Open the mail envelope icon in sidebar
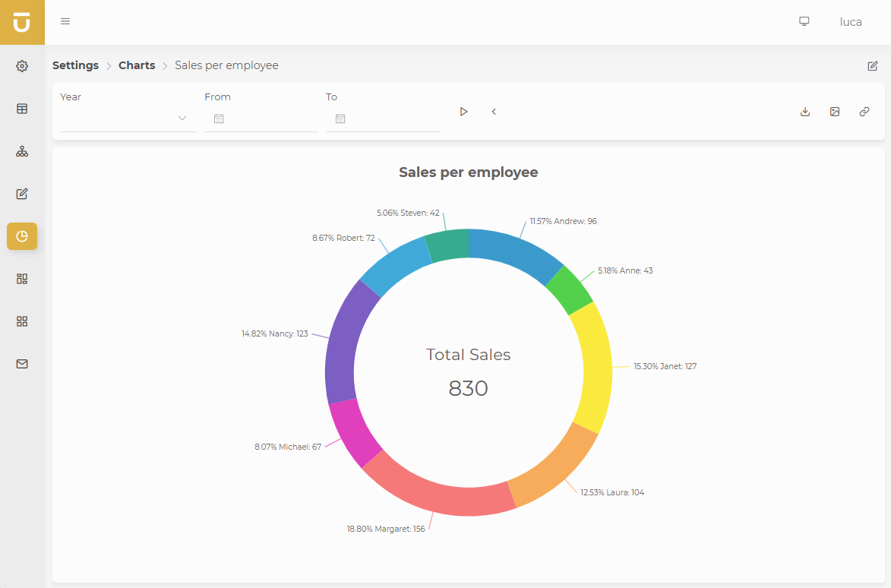The width and height of the screenshot is (891, 588). [x=22, y=364]
